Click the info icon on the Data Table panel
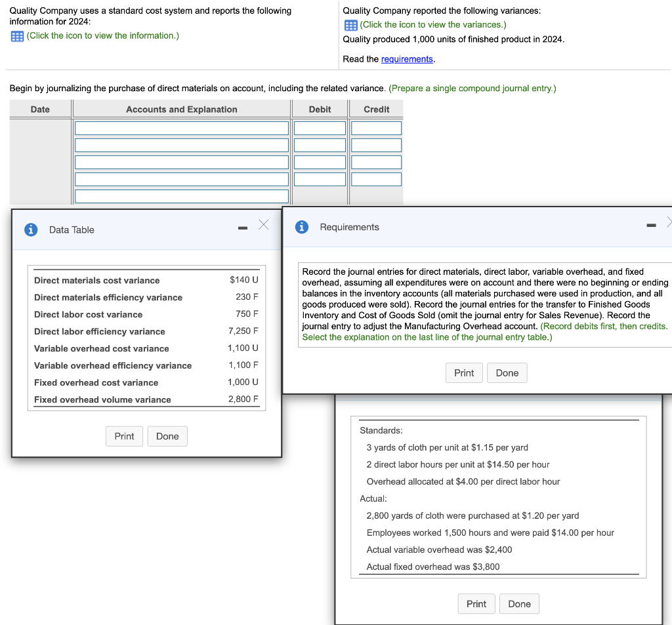Image resolution: width=672 pixels, height=625 pixels. tap(31, 230)
